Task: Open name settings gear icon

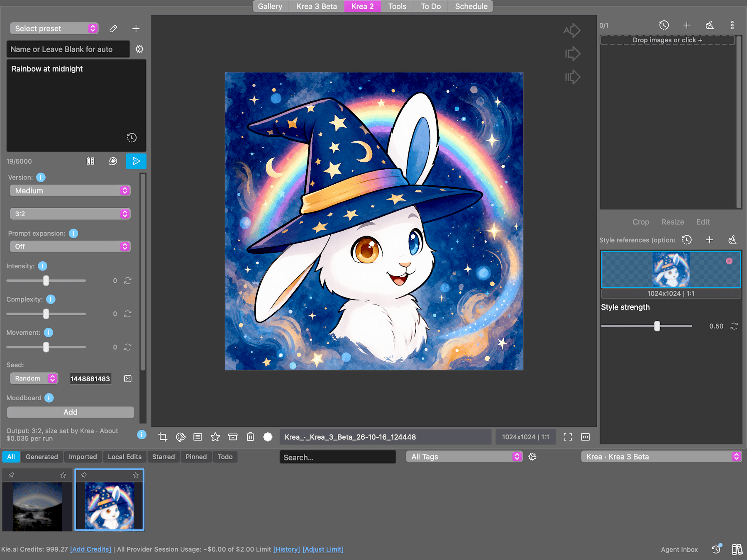Action: pyautogui.click(x=139, y=49)
